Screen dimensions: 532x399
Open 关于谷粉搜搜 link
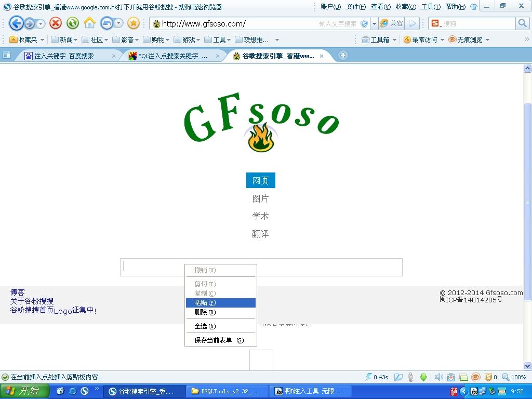[32, 301]
